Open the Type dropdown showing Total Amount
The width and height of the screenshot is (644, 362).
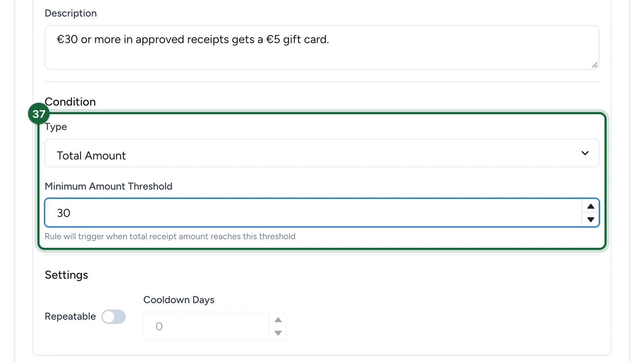[x=322, y=153]
